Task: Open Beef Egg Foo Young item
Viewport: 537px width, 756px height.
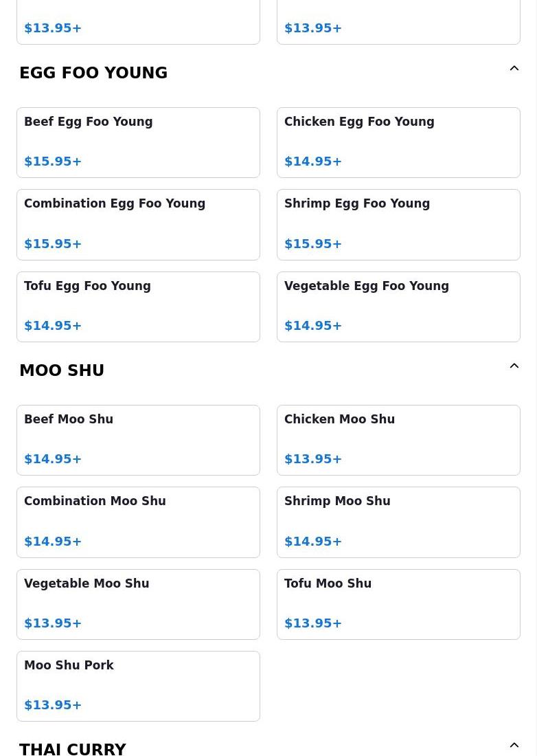Action: [138, 142]
